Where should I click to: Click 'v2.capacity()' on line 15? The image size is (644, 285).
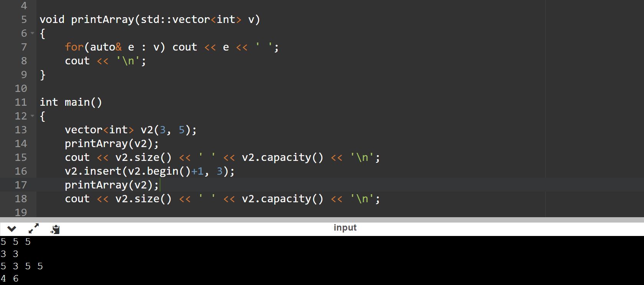(283, 157)
